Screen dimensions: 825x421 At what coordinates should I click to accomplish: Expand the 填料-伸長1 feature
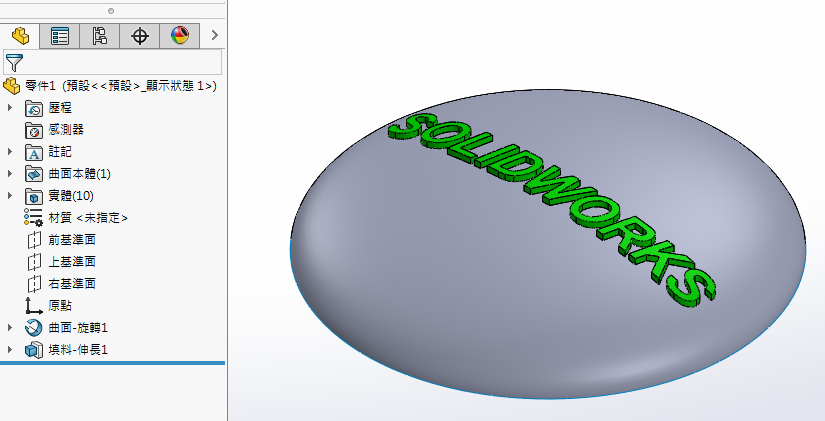9,350
